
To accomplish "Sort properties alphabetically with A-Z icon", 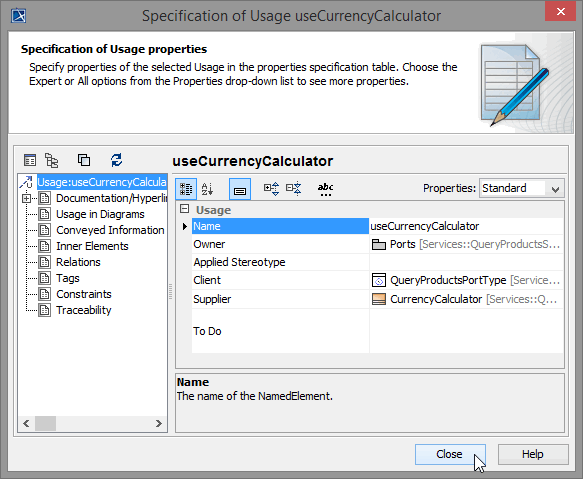I will coord(207,189).
